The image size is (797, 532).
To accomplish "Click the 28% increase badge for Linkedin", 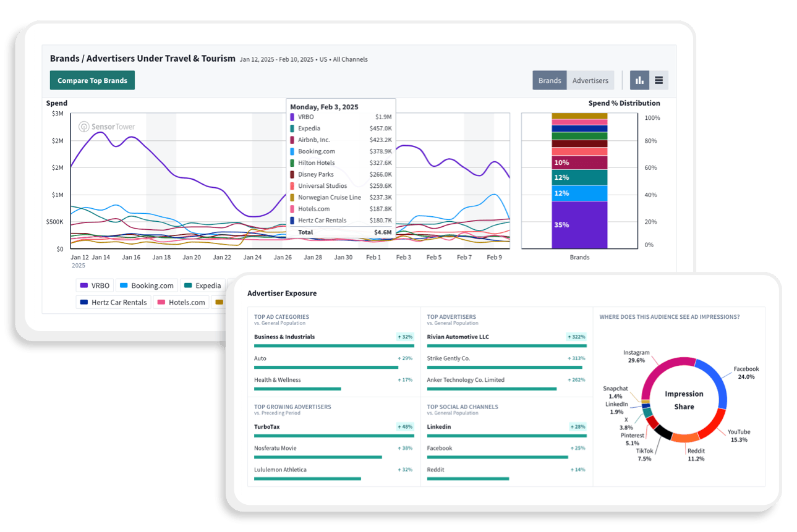I will click(578, 426).
